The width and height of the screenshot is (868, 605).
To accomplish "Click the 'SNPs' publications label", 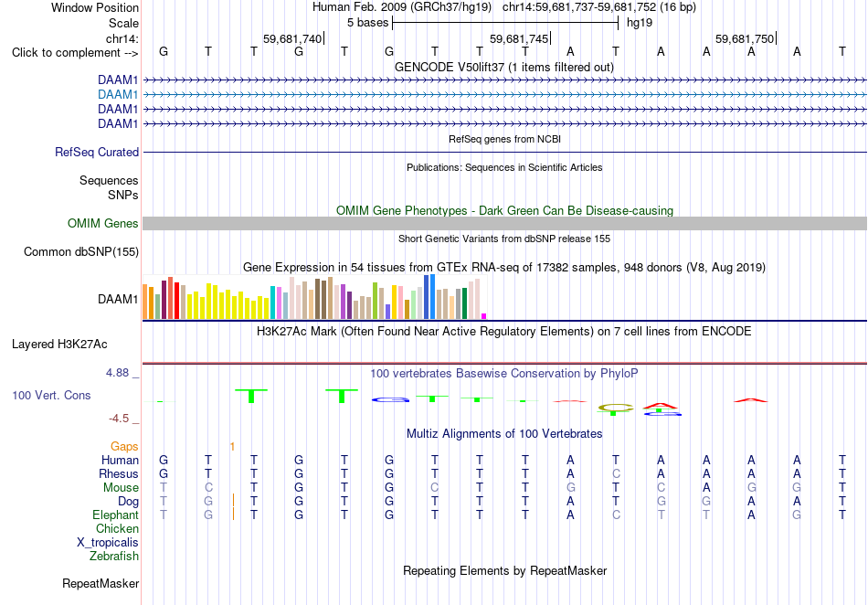I will (123, 195).
